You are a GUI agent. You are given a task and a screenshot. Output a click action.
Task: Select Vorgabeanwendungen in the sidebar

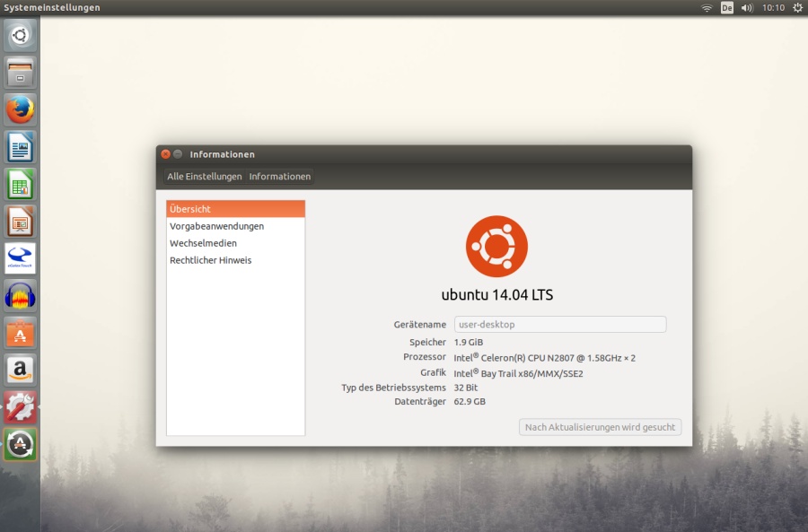coord(235,226)
